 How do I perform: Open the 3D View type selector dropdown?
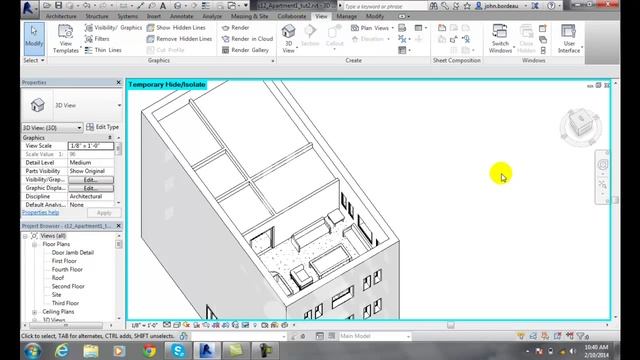[x=119, y=105]
